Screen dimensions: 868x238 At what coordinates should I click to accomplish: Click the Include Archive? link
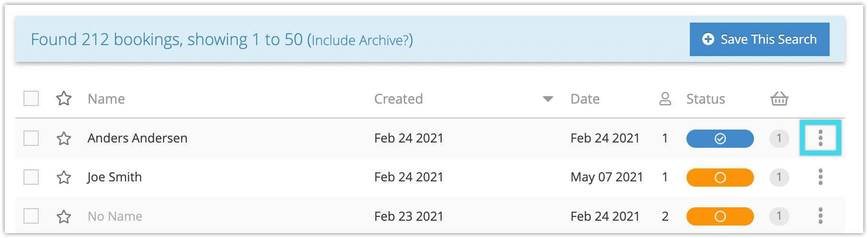pyautogui.click(x=360, y=40)
